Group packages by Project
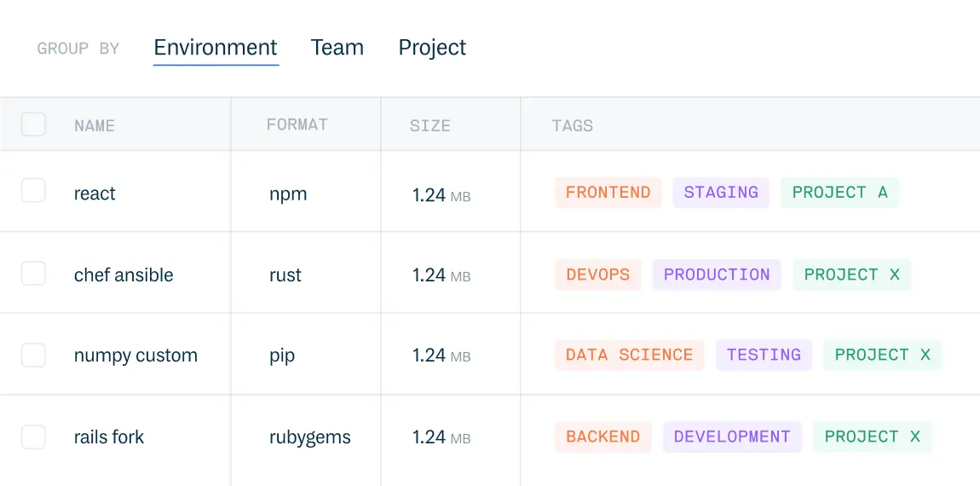The height and width of the screenshot is (486, 980). click(432, 48)
